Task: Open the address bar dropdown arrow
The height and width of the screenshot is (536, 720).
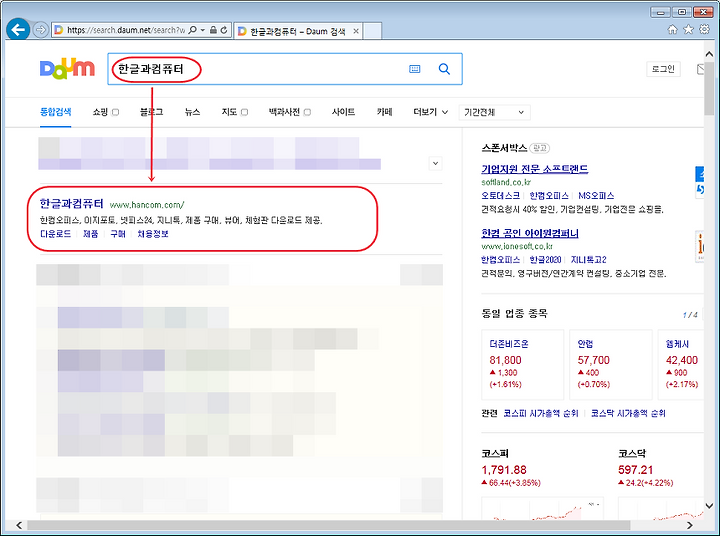Action: tap(202, 30)
